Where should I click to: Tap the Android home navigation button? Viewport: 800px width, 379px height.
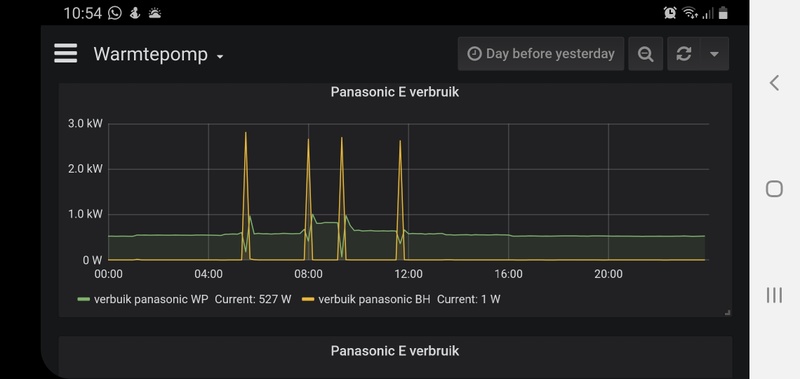click(x=774, y=189)
